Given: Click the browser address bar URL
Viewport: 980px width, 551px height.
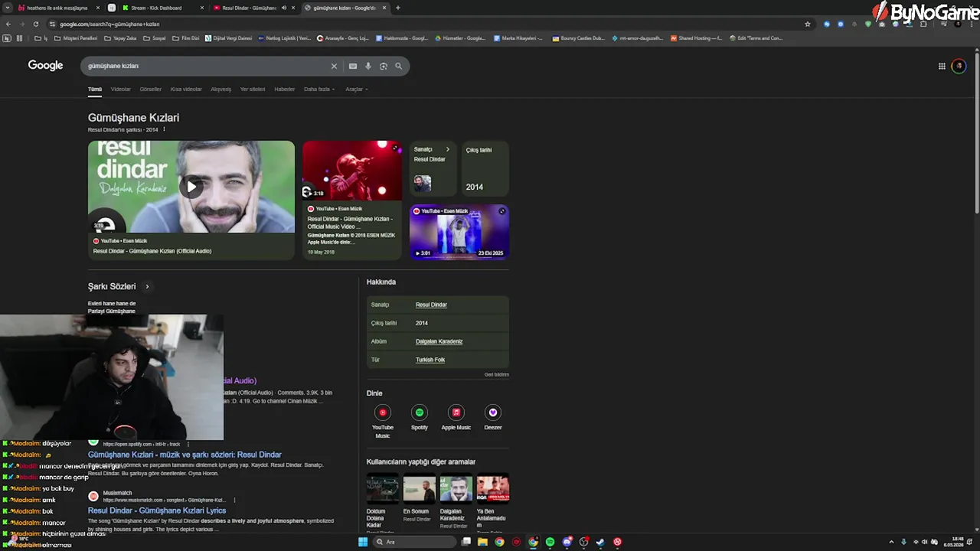Looking at the screenshot, I should (x=109, y=24).
